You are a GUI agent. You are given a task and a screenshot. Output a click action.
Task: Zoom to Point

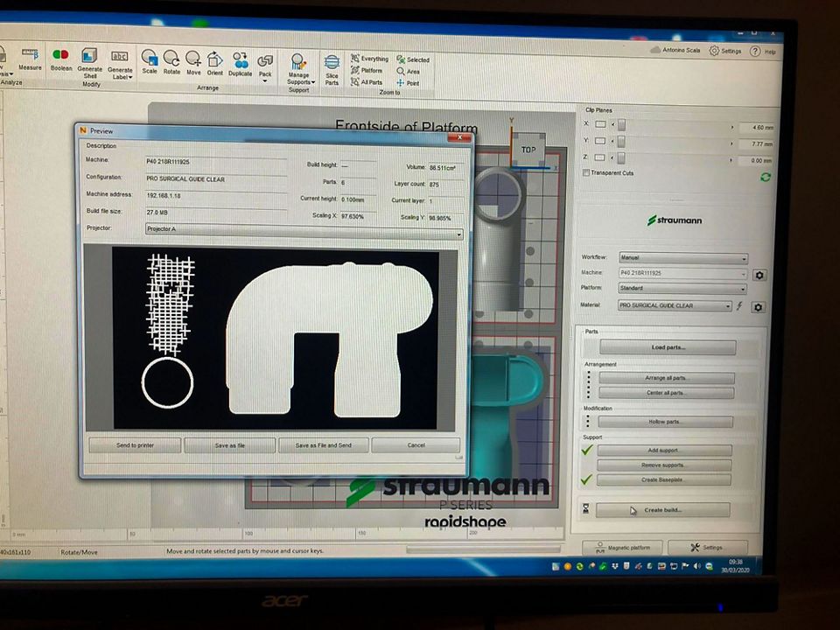(409, 83)
